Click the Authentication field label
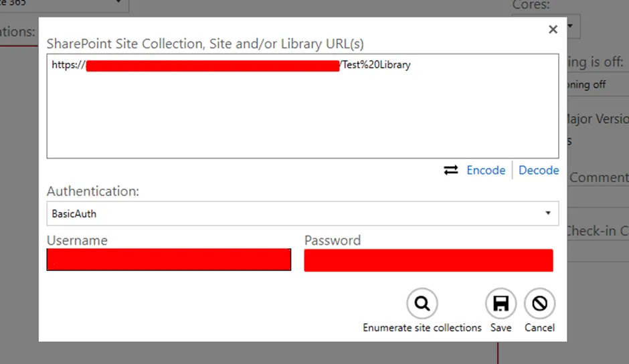This screenshot has width=629, height=364. [93, 191]
